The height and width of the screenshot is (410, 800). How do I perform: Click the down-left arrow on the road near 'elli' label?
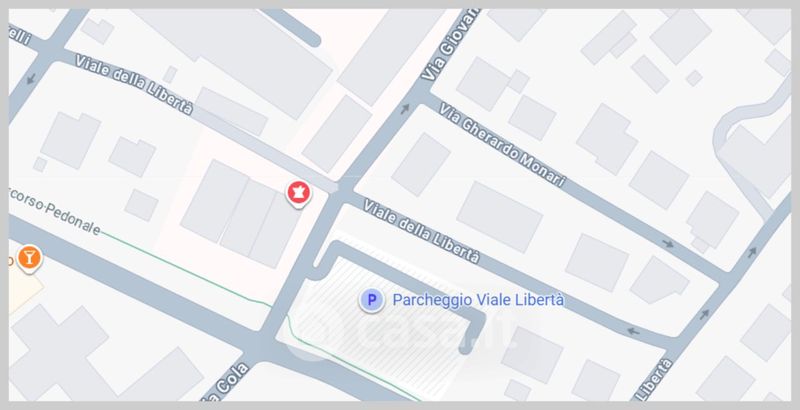pyautogui.click(x=31, y=79)
